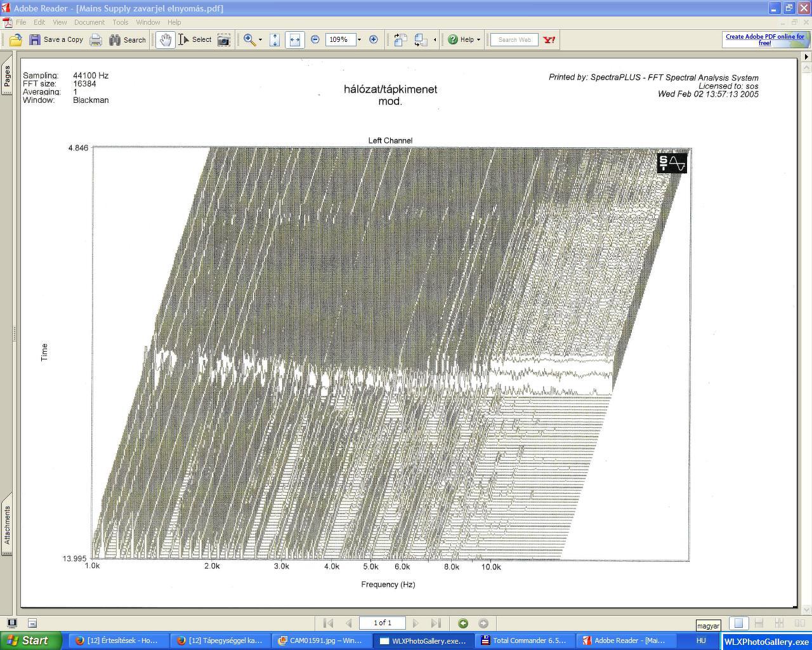Click the zoom out minus button

pos(315,39)
